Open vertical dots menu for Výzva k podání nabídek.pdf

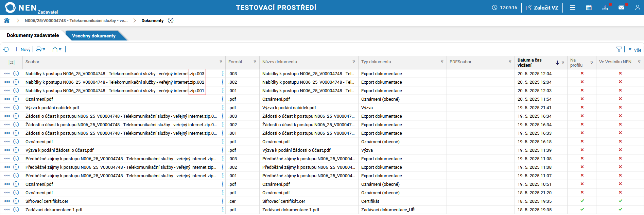pyautogui.click(x=223, y=107)
